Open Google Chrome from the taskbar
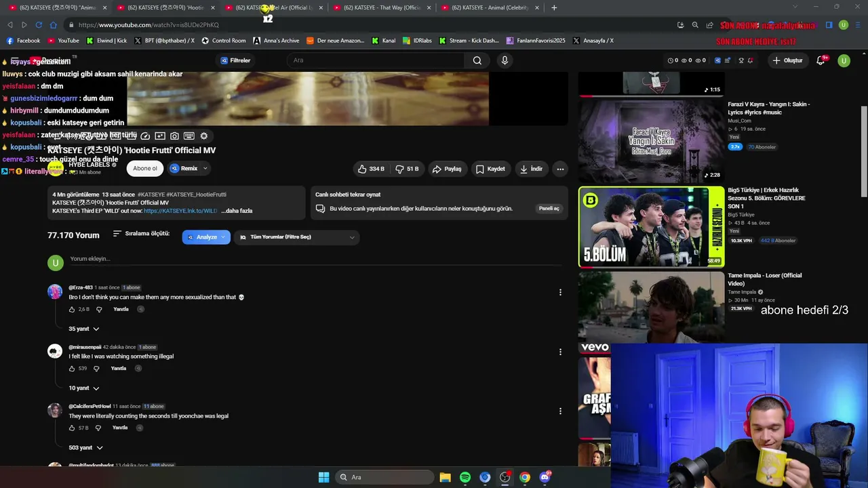The width and height of the screenshot is (868, 488). (x=525, y=477)
